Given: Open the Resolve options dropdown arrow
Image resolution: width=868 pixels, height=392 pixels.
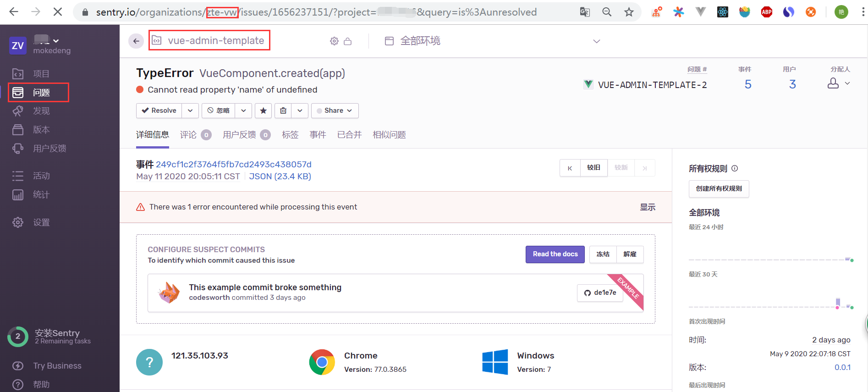Looking at the screenshot, I should (190, 110).
